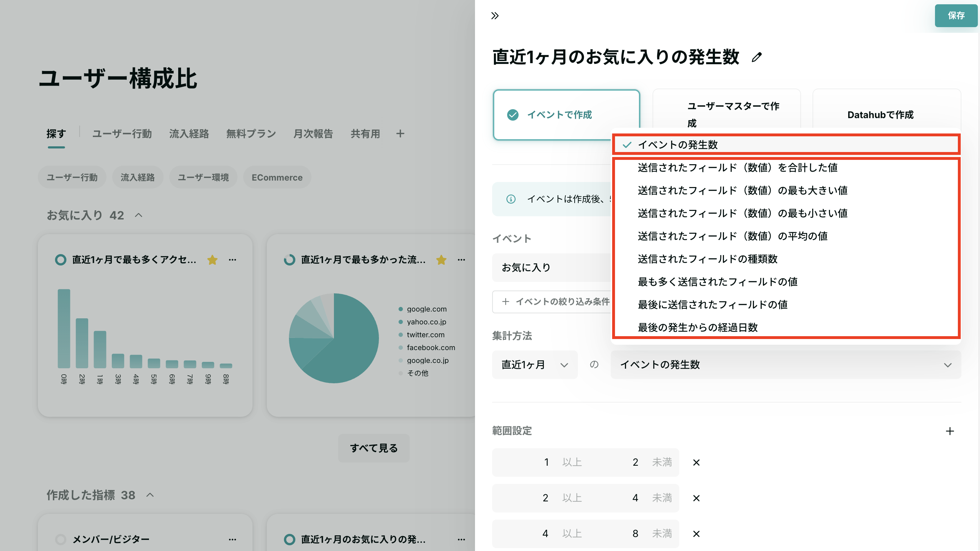Edit the lower bound 1 in first range
Screen dimensions: 980x551
coord(546,462)
